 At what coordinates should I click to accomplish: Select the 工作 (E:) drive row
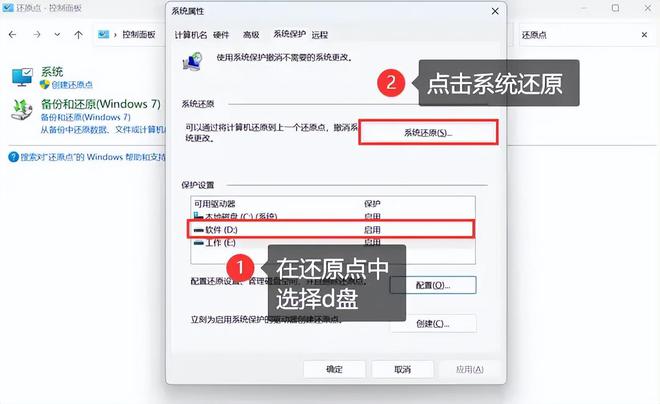point(333,243)
